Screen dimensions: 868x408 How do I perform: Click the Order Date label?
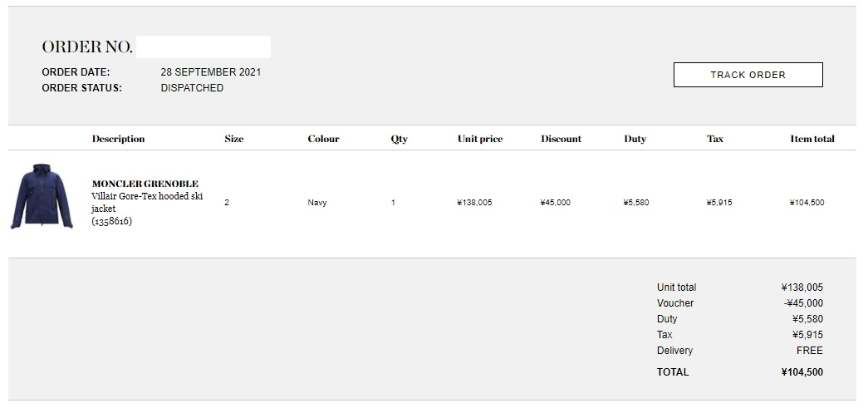(76, 72)
